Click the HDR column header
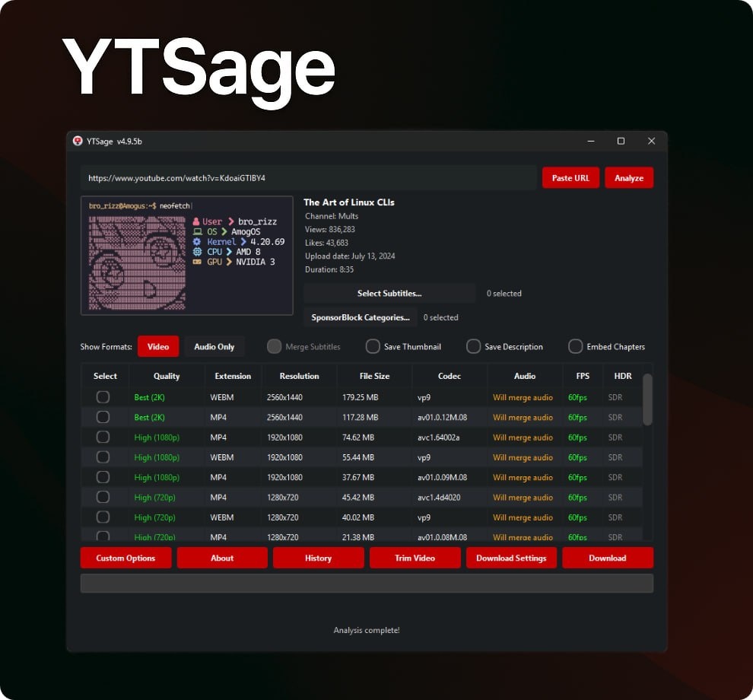753x700 pixels. [x=623, y=376]
